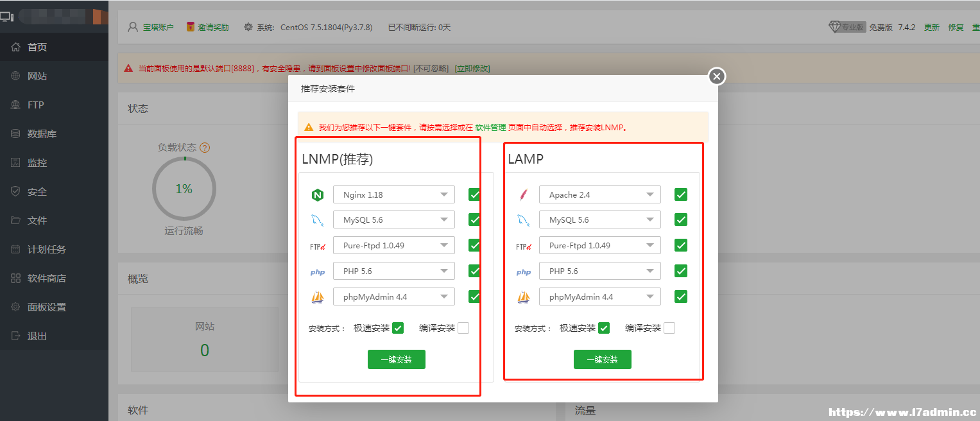The height and width of the screenshot is (421, 980).
Task: Open the MySQL 5.6 dropdown in LAMP
Action: [x=600, y=219]
